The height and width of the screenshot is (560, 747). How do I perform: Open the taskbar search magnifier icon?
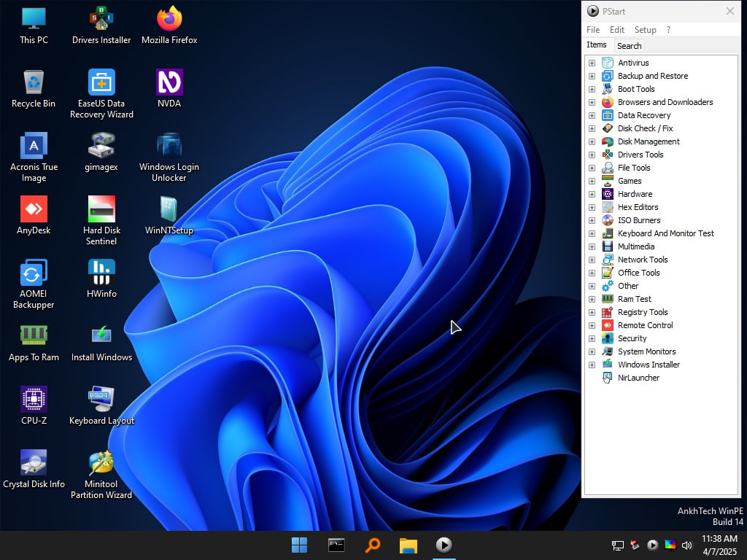click(372, 545)
